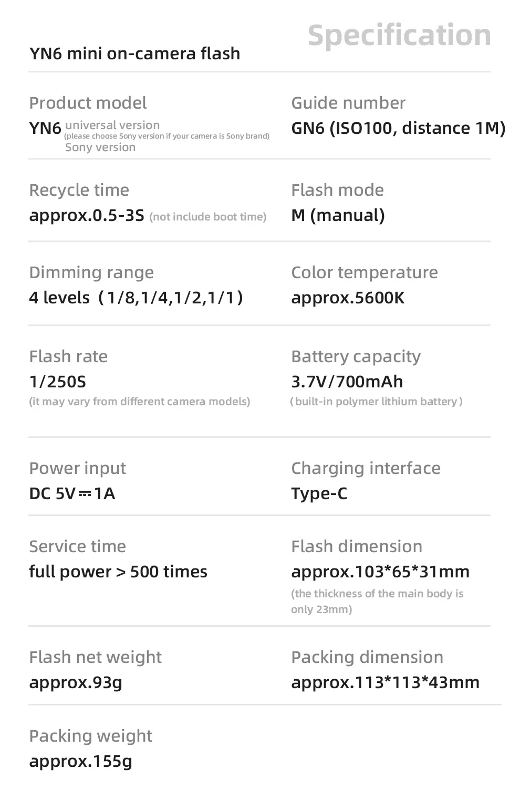Select the universal version text
The height and width of the screenshot is (812, 520).
point(112,125)
